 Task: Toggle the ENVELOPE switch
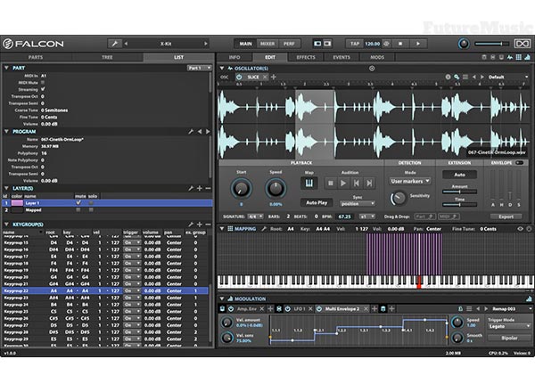(520, 163)
